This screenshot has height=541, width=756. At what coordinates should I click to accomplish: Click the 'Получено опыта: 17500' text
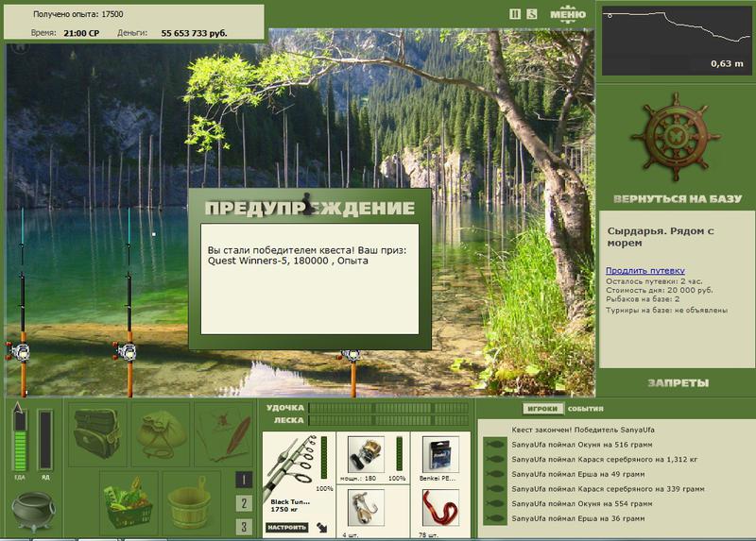click(x=78, y=14)
